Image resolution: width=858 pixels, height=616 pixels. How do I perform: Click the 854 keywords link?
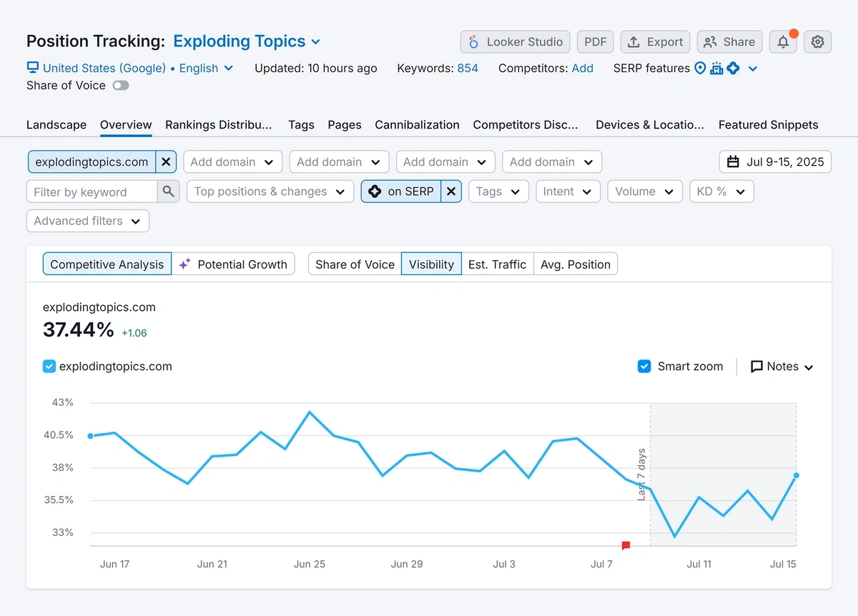468,68
